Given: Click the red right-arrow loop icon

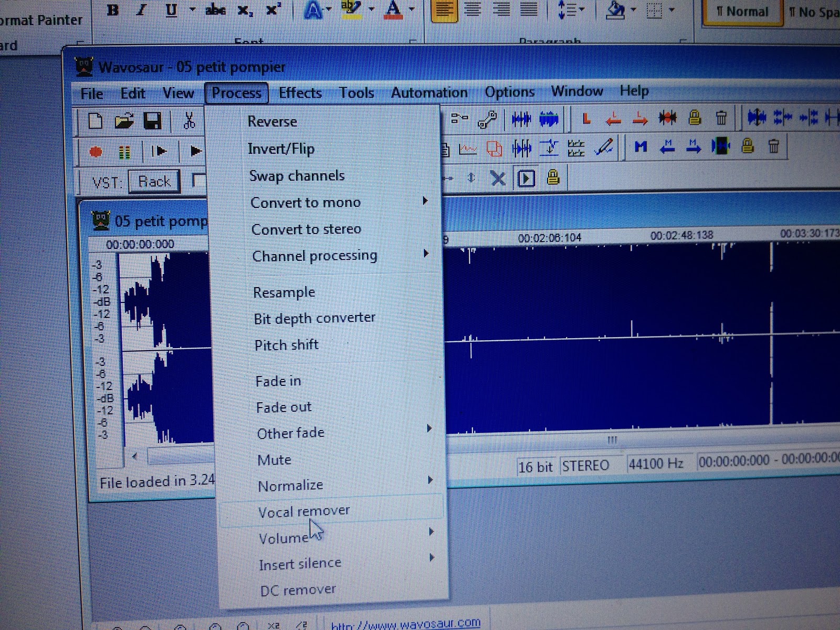Looking at the screenshot, I should (x=639, y=119).
